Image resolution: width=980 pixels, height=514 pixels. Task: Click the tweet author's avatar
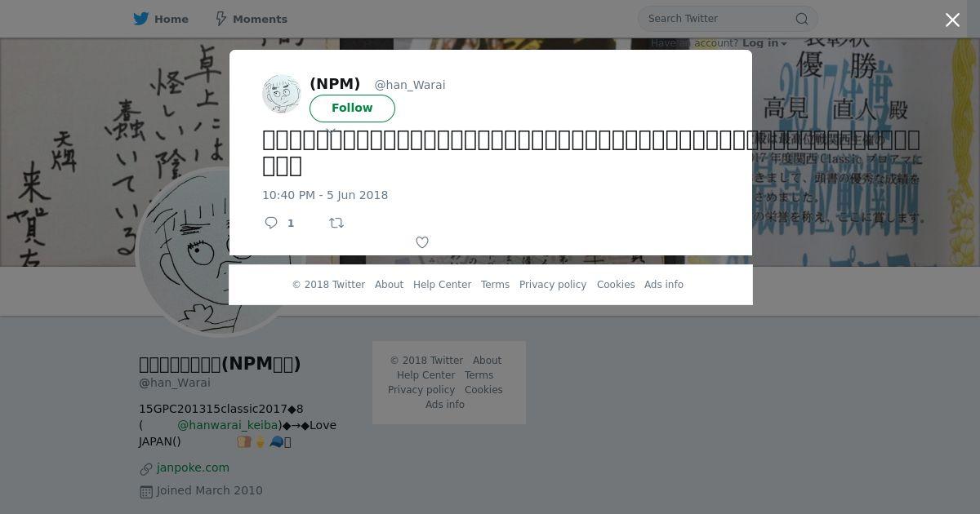tap(282, 93)
